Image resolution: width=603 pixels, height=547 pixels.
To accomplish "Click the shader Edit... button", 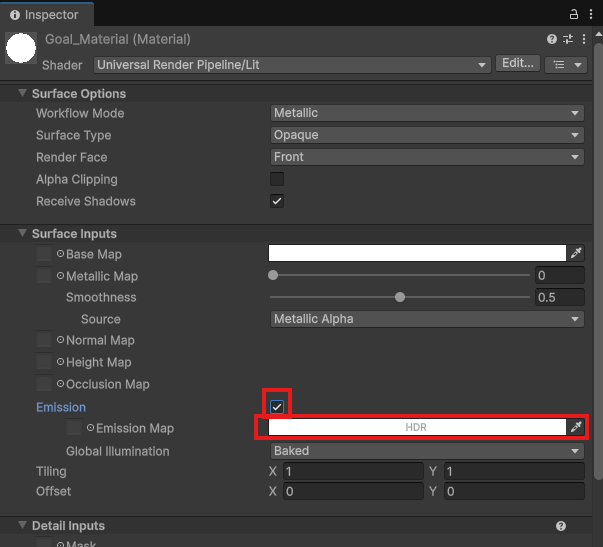I will coord(518,63).
